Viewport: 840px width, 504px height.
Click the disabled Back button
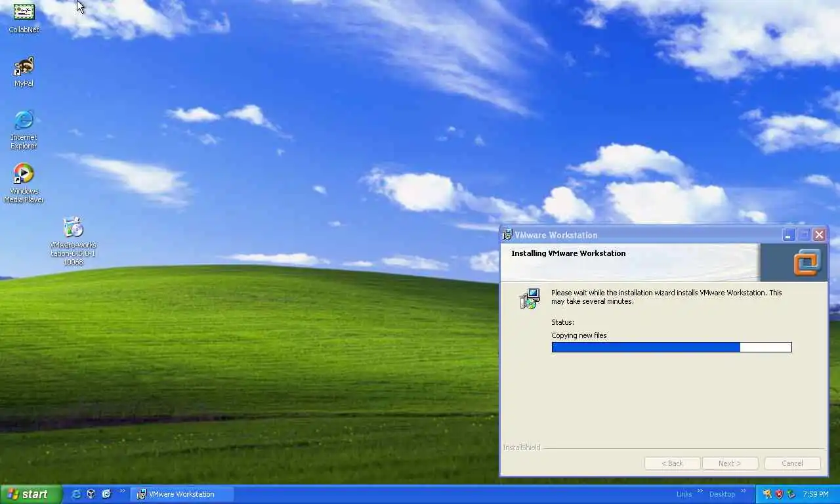pyautogui.click(x=672, y=463)
